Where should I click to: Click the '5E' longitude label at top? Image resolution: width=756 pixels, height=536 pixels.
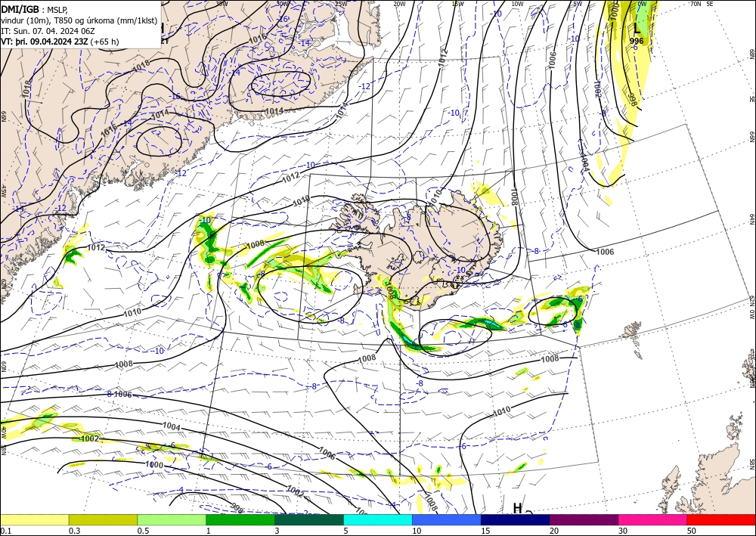click(710, 4)
